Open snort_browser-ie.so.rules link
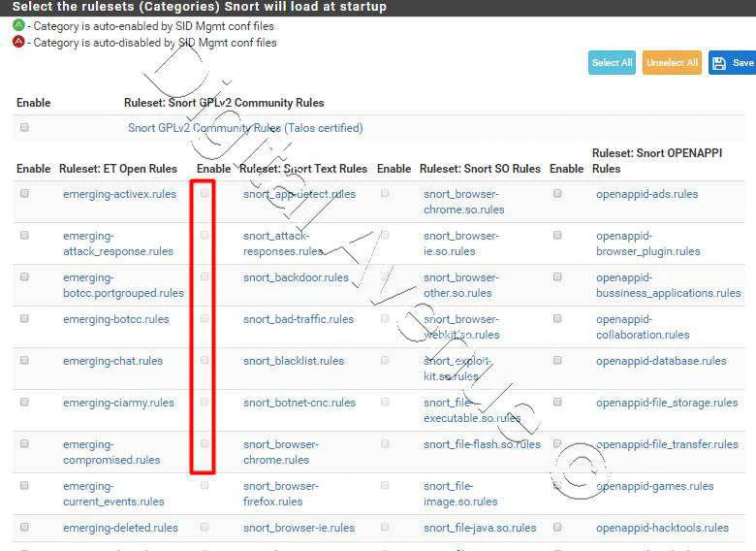The width and height of the screenshot is (756, 551). coord(461,243)
